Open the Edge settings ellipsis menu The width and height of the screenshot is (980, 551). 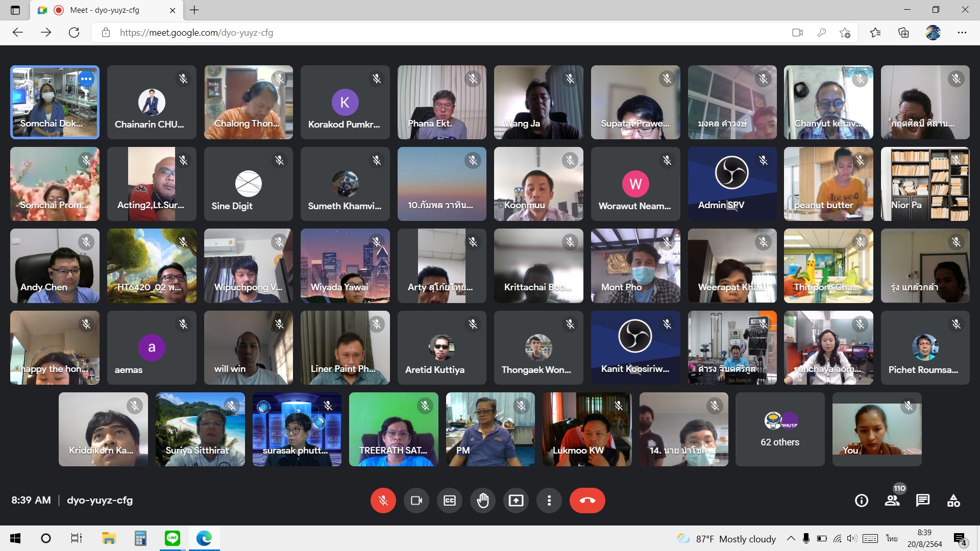(x=962, y=33)
